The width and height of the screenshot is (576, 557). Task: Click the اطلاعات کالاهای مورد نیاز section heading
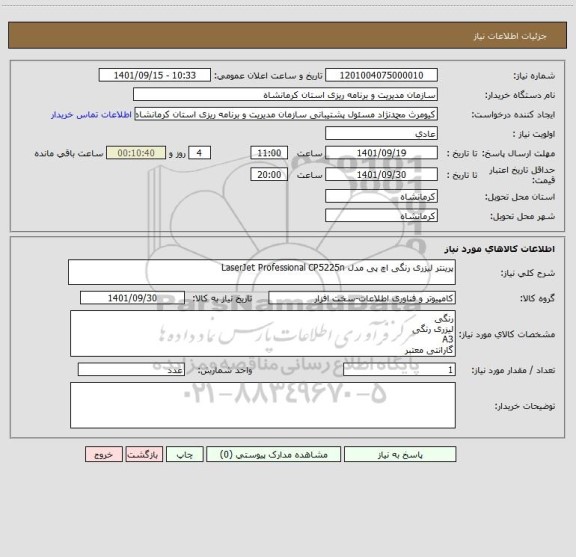(500, 249)
